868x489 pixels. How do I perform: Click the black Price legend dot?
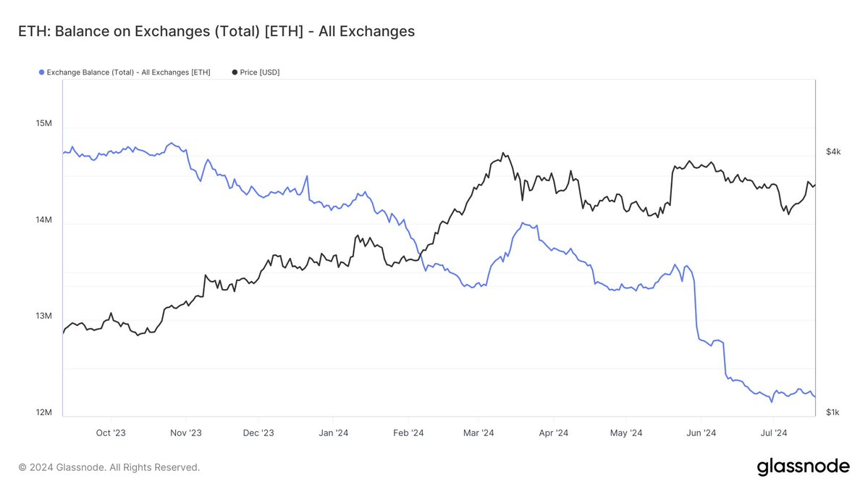[x=235, y=72]
